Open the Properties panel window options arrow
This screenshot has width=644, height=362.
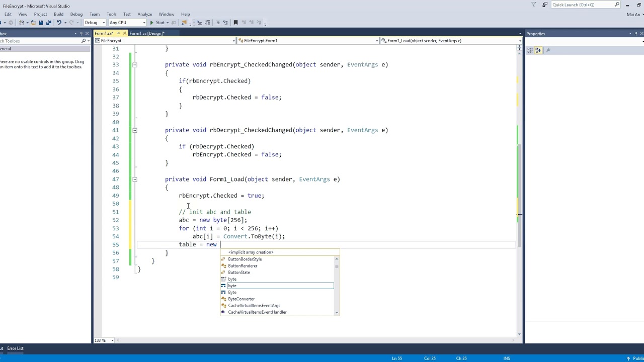pos(630,34)
